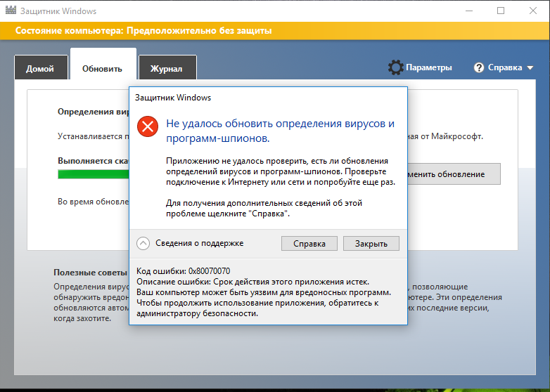Viewport: 550px width, 392px height.
Task: Select the Обновить tab
Action: [103, 64]
